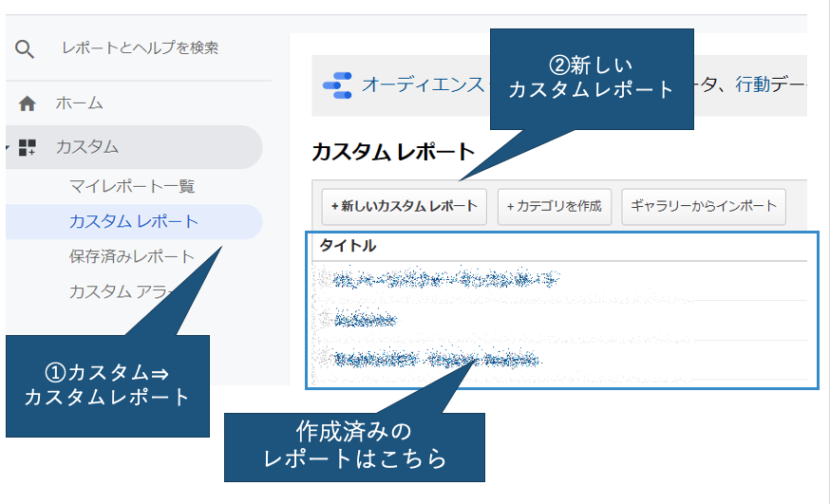Open the second blurred report title
Image resolution: width=830 pixels, height=504 pixels.
pos(366,320)
